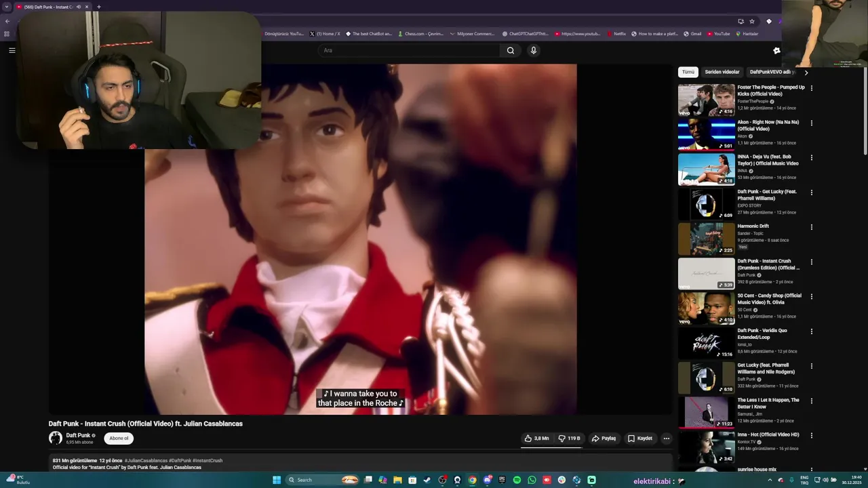Open the 'Home / X' bookmark
Viewport: 868px width, 488px height.
325,34
